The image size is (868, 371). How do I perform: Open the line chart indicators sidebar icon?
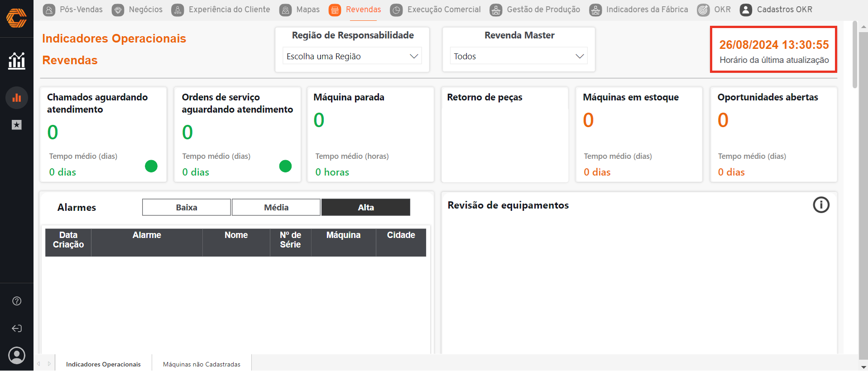[17, 60]
